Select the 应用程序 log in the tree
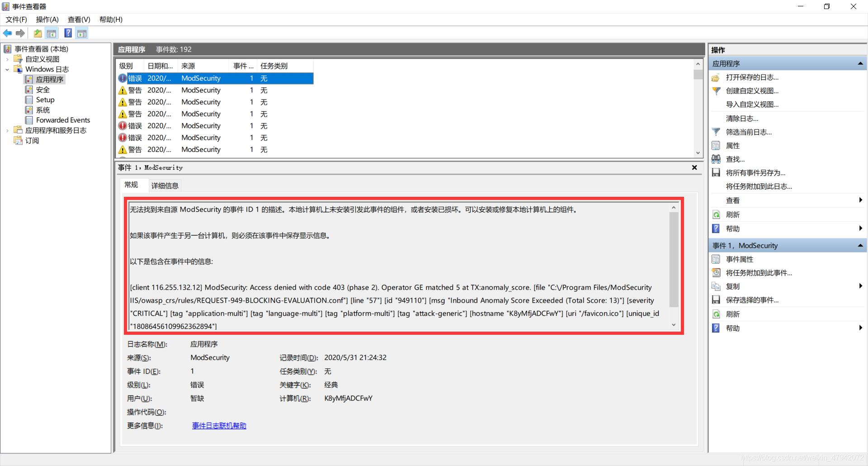868x466 pixels. [x=49, y=80]
